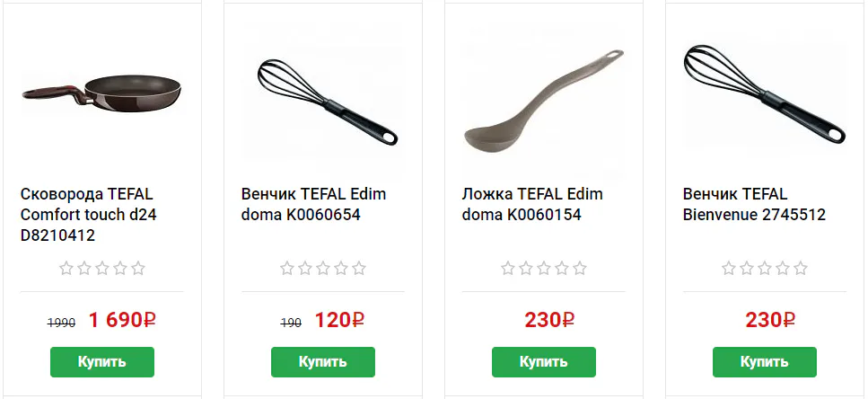Buy the Сковорода TEFAL Comfort touch pan

point(101,362)
